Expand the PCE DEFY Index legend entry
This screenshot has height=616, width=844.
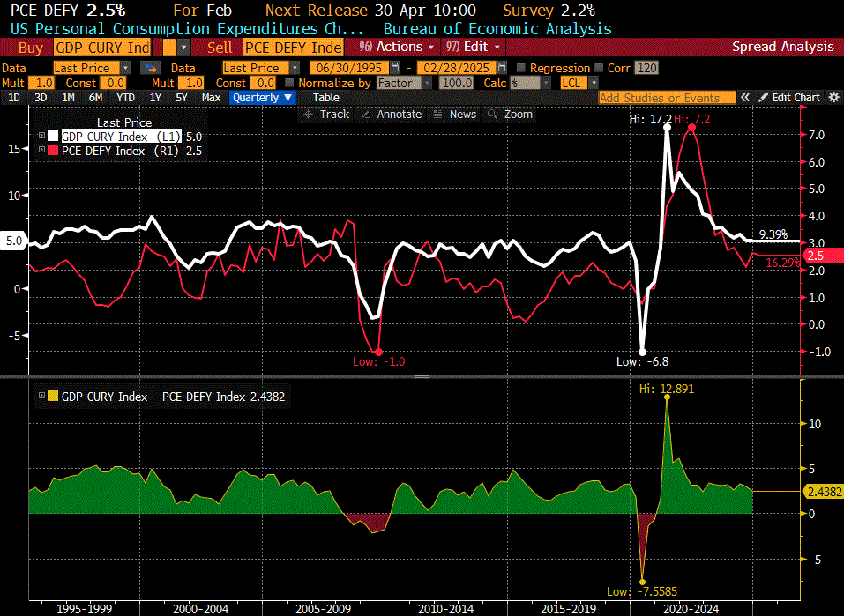pyautogui.click(x=41, y=150)
